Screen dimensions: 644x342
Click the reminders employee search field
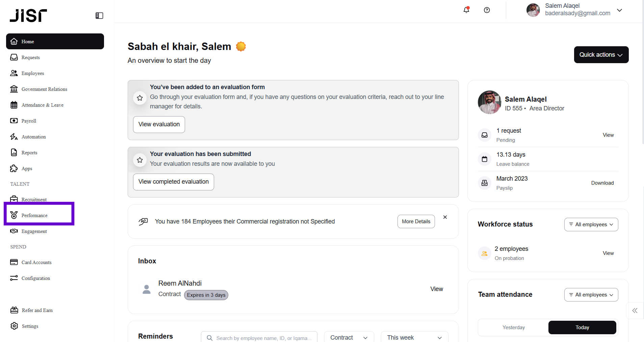pos(259,338)
